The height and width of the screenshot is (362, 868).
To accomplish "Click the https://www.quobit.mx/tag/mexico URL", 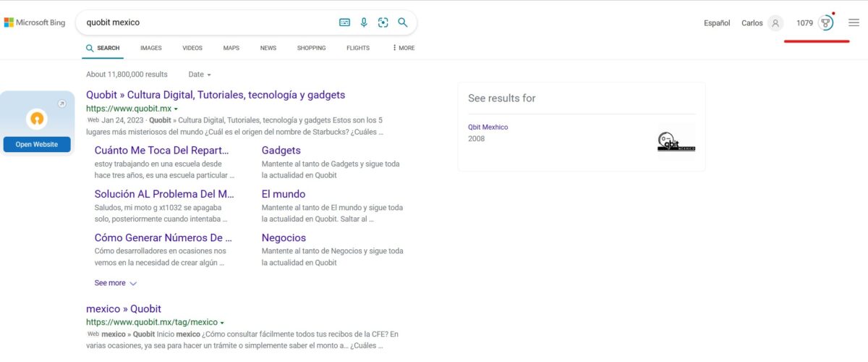I will 152,322.
